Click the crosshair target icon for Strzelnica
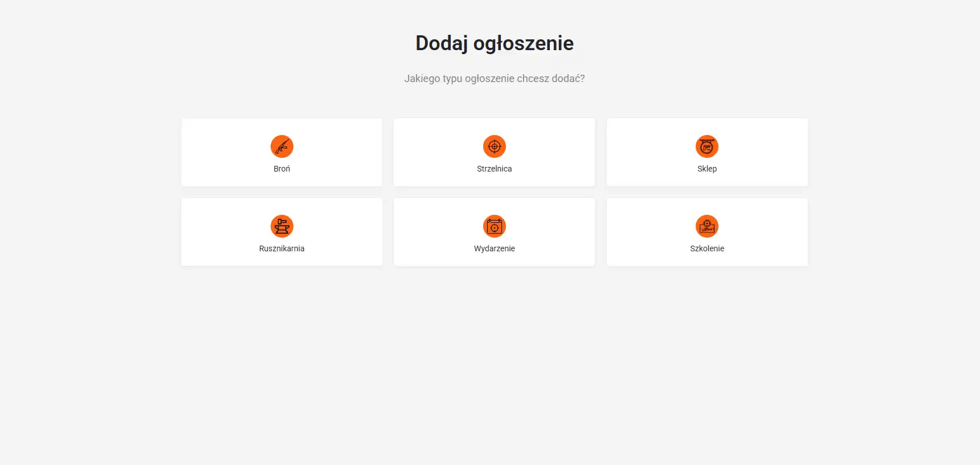 (494, 146)
